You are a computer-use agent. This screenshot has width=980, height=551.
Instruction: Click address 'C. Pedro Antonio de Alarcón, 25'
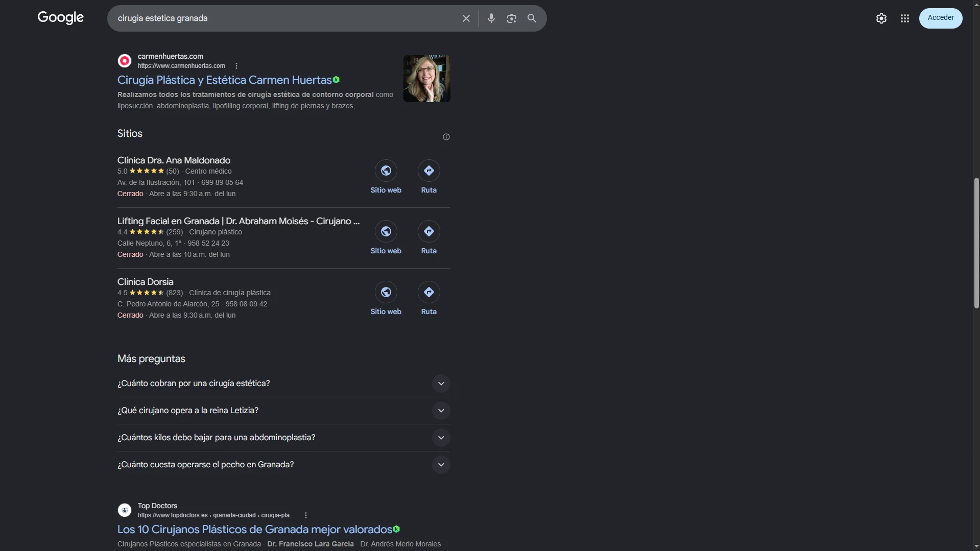pos(168,304)
